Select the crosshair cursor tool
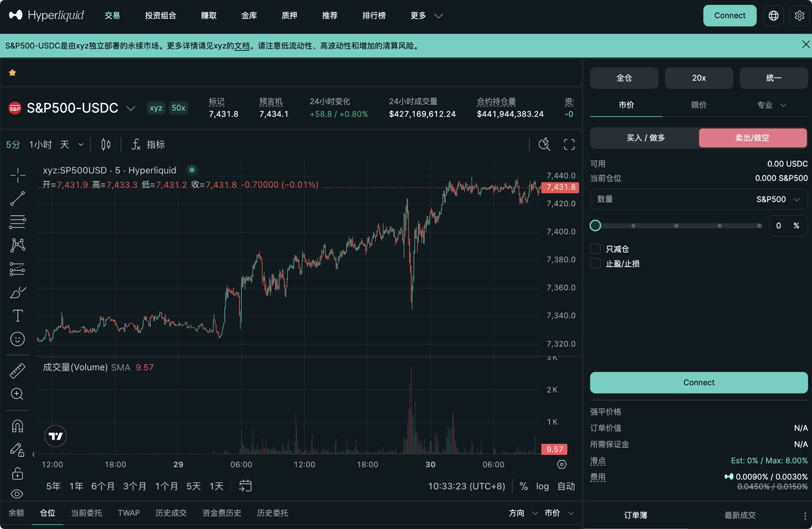The height and width of the screenshot is (529, 812). click(17, 175)
